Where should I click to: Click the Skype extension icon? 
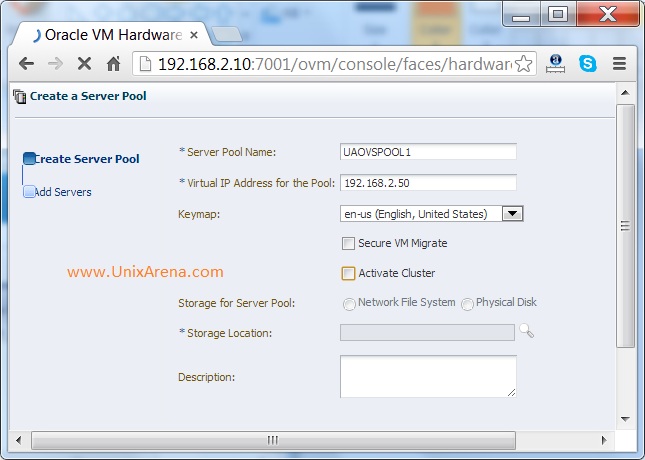pos(587,64)
